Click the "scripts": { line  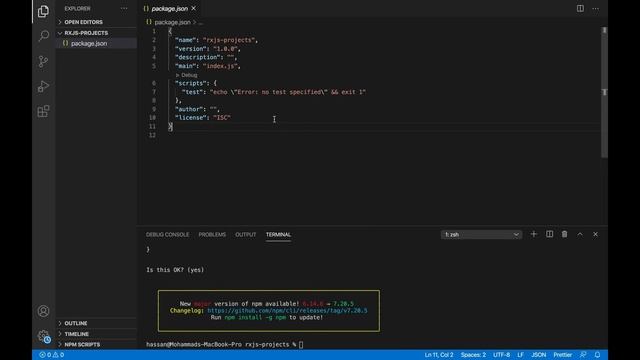tap(196, 83)
